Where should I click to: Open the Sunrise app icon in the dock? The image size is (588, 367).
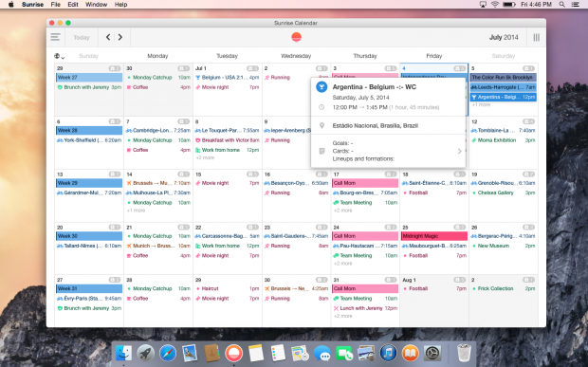234,353
